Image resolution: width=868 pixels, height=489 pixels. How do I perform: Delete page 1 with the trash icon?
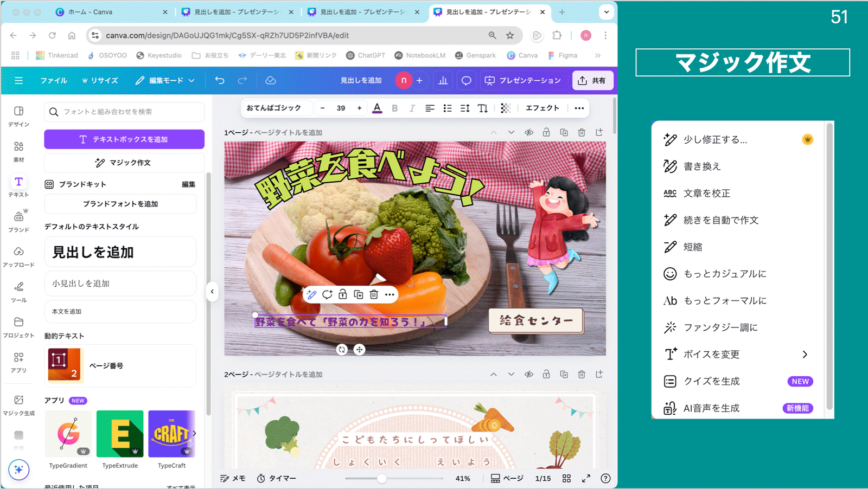581,132
